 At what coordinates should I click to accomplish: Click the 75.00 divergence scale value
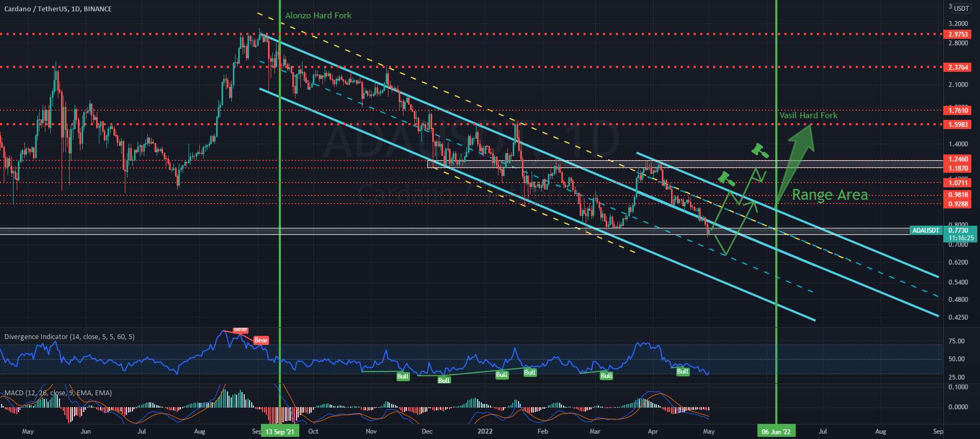click(x=956, y=341)
